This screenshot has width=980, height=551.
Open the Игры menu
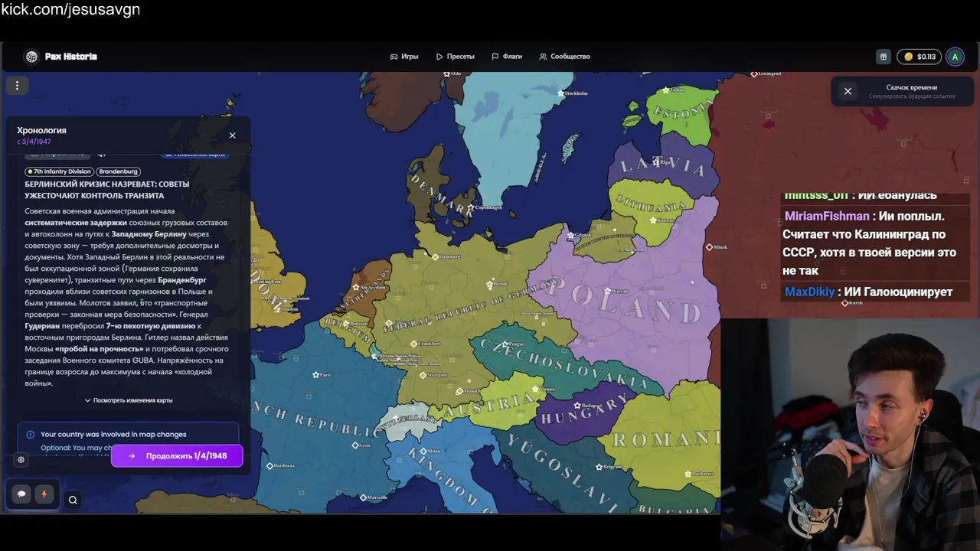click(x=404, y=57)
